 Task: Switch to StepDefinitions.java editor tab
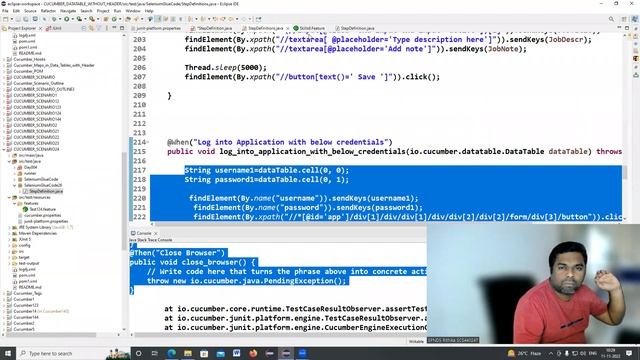[x=265, y=28]
